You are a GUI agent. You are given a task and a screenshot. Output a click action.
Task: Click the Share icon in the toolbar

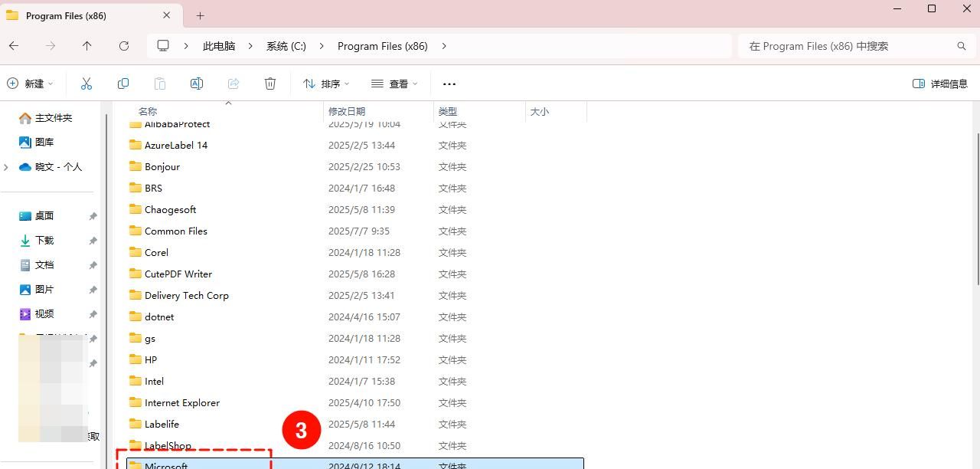coord(234,83)
